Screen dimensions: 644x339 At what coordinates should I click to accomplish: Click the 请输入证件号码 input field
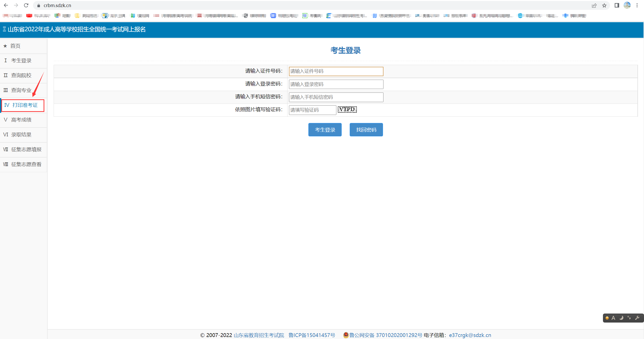(x=336, y=71)
